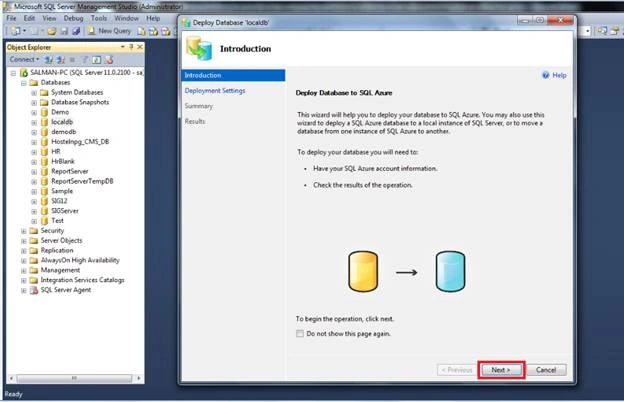
Task: Select the SIGServer database
Action: 65,211
